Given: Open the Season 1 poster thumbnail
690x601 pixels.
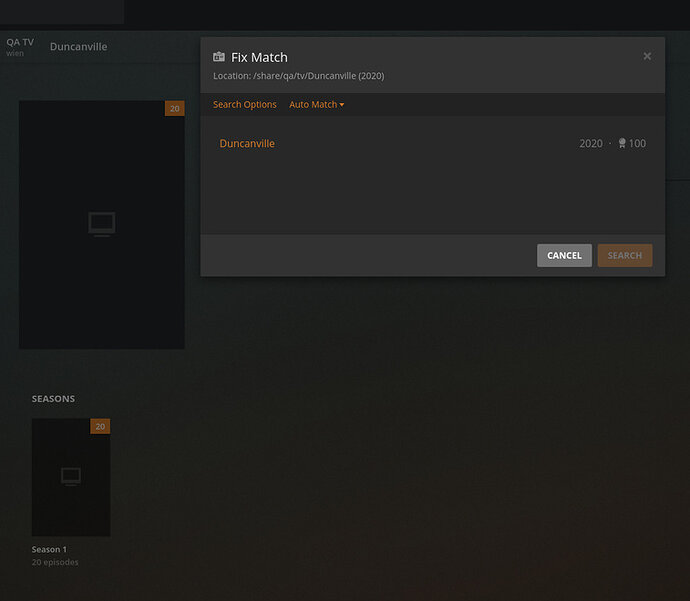Looking at the screenshot, I should tap(71, 477).
